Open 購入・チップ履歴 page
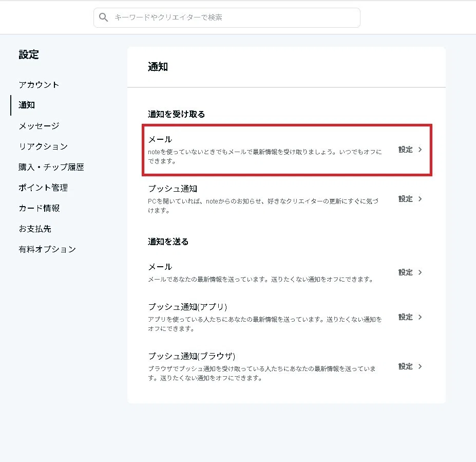This screenshot has height=462, width=476. click(x=51, y=167)
